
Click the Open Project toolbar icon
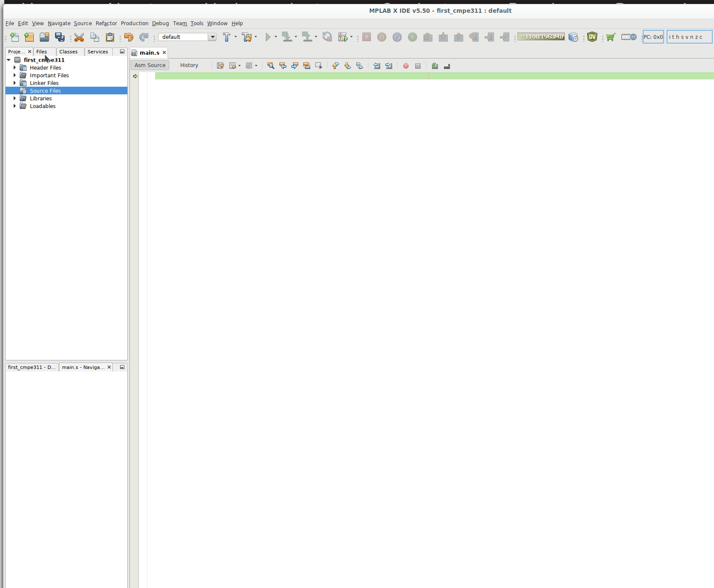pos(44,37)
